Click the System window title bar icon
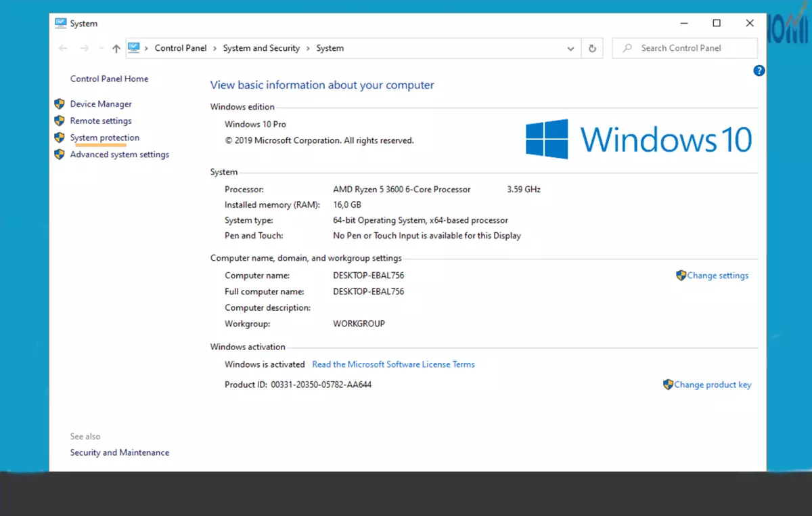The width and height of the screenshot is (812, 516). 61,23
